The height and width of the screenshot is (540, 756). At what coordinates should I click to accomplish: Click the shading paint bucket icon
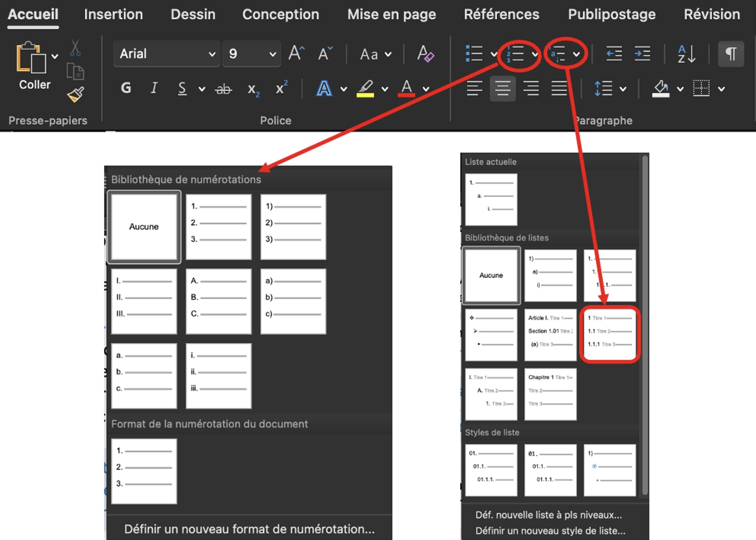661,88
